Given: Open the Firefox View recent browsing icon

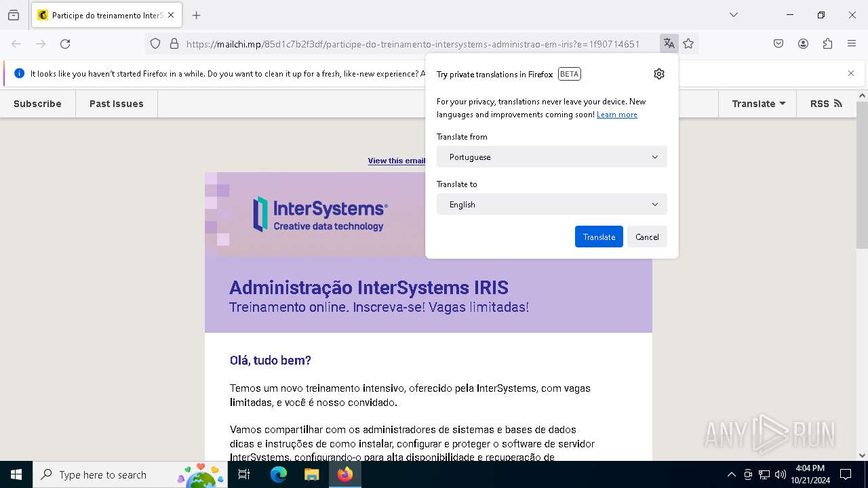Looking at the screenshot, I should tap(14, 15).
